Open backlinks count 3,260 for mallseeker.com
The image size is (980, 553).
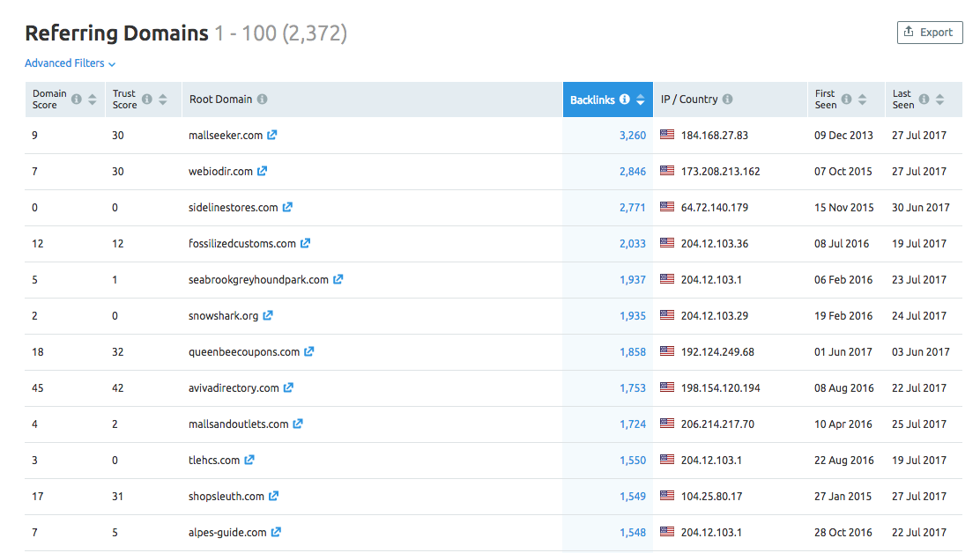point(633,136)
